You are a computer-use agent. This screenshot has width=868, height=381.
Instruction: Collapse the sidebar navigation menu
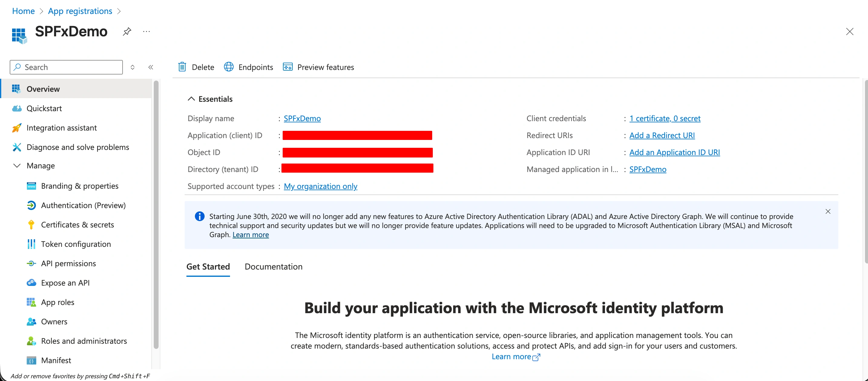coord(151,67)
